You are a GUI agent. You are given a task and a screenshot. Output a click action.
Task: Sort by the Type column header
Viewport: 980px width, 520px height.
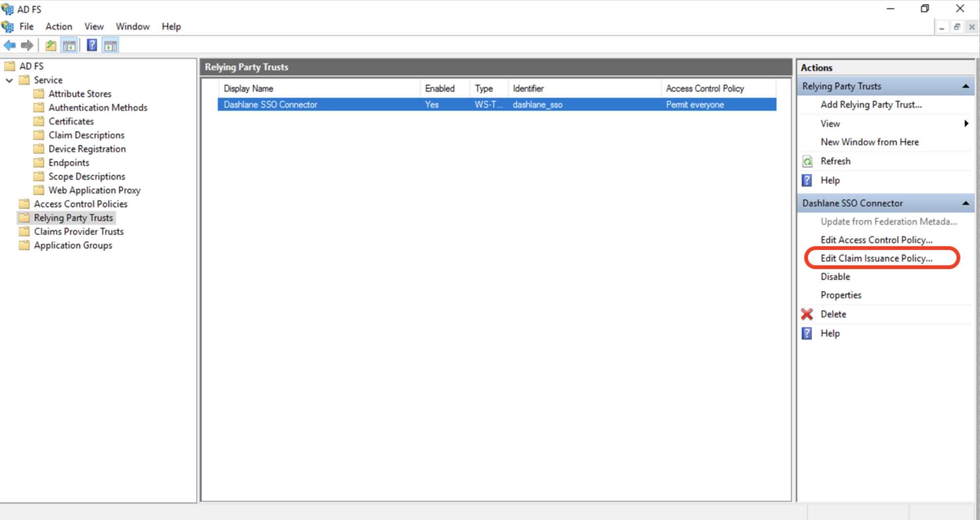pyautogui.click(x=489, y=88)
